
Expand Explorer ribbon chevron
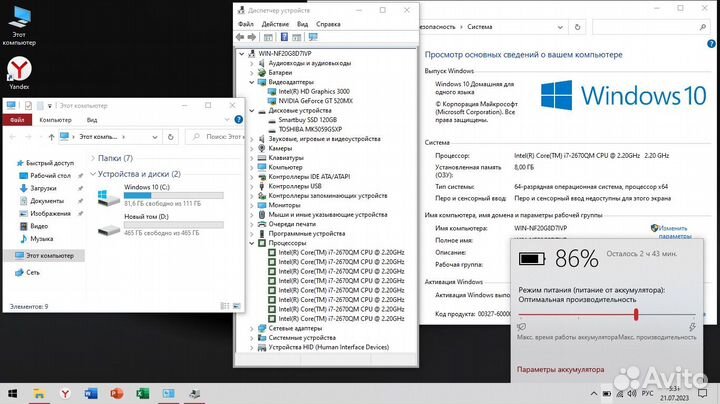[227, 119]
